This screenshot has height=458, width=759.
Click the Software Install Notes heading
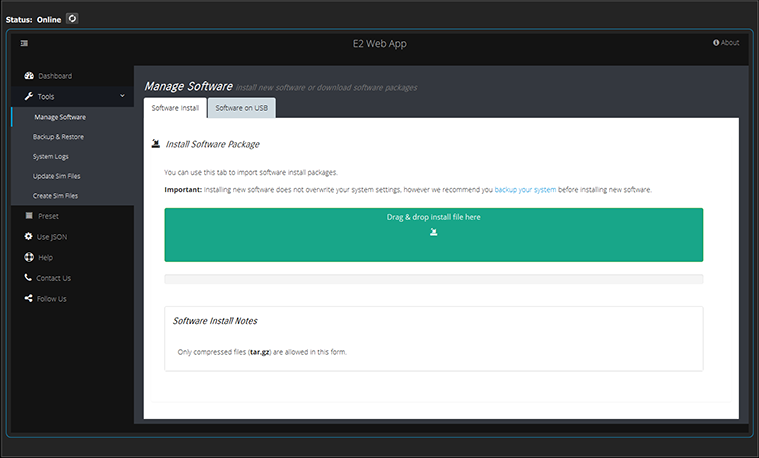tap(215, 321)
